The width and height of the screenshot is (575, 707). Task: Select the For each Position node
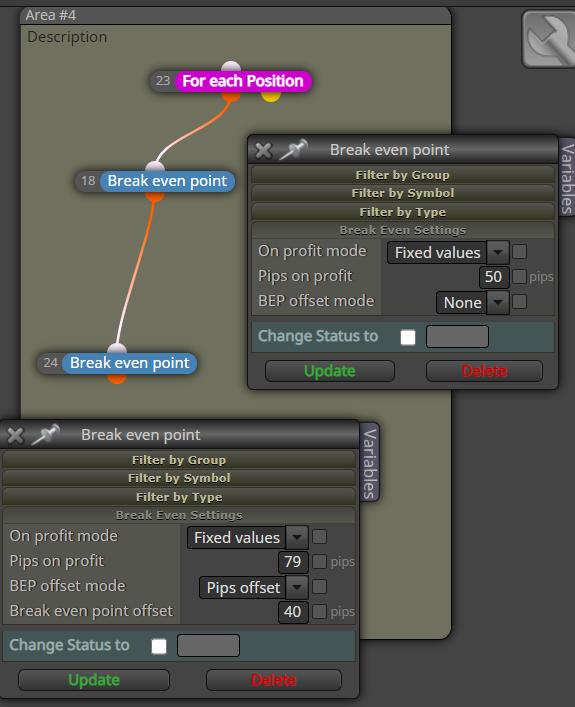[x=243, y=81]
